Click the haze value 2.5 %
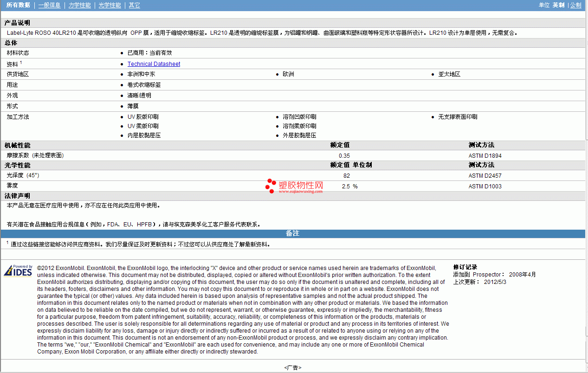 [x=349, y=186]
